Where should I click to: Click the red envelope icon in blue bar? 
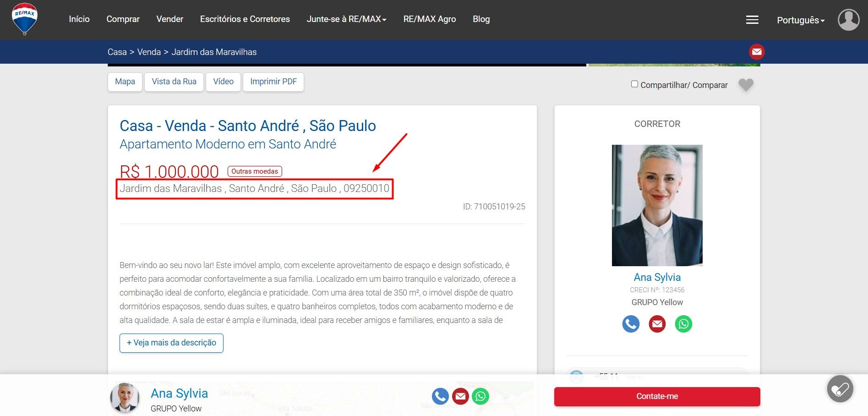point(757,52)
